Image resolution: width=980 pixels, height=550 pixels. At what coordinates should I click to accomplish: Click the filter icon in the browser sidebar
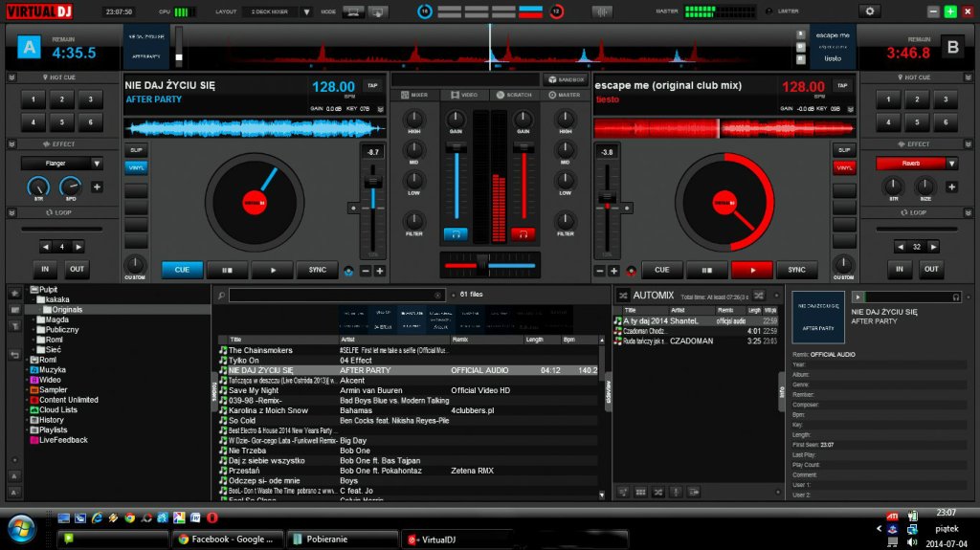(x=15, y=326)
